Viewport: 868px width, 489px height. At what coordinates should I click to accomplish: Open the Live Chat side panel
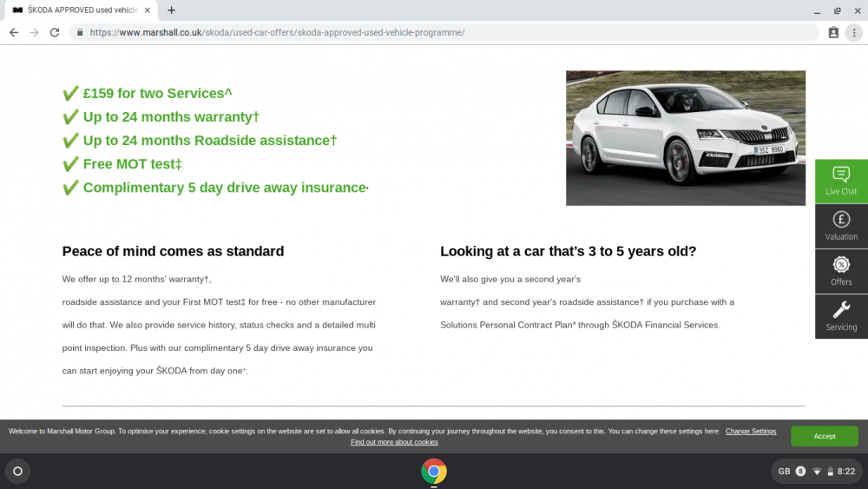click(841, 181)
